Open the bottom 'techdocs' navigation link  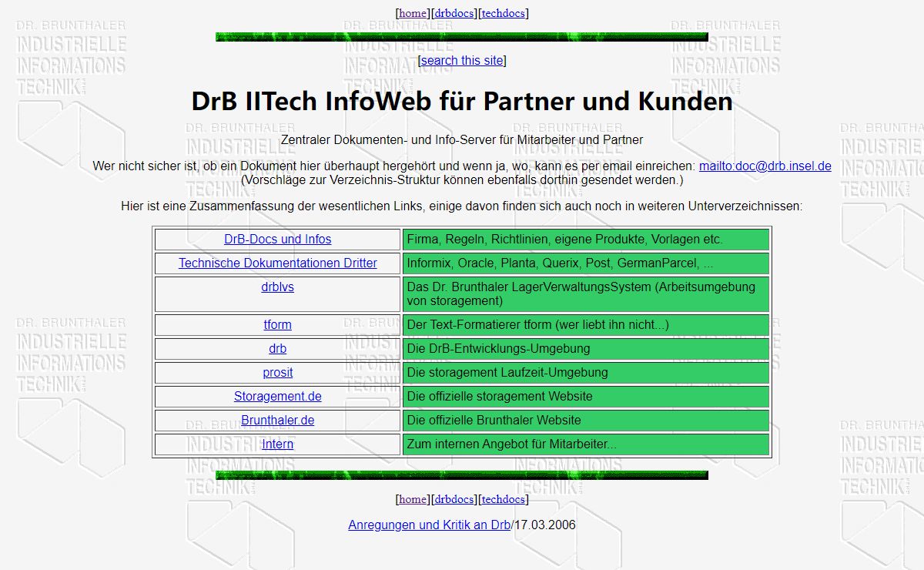coord(504,499)
